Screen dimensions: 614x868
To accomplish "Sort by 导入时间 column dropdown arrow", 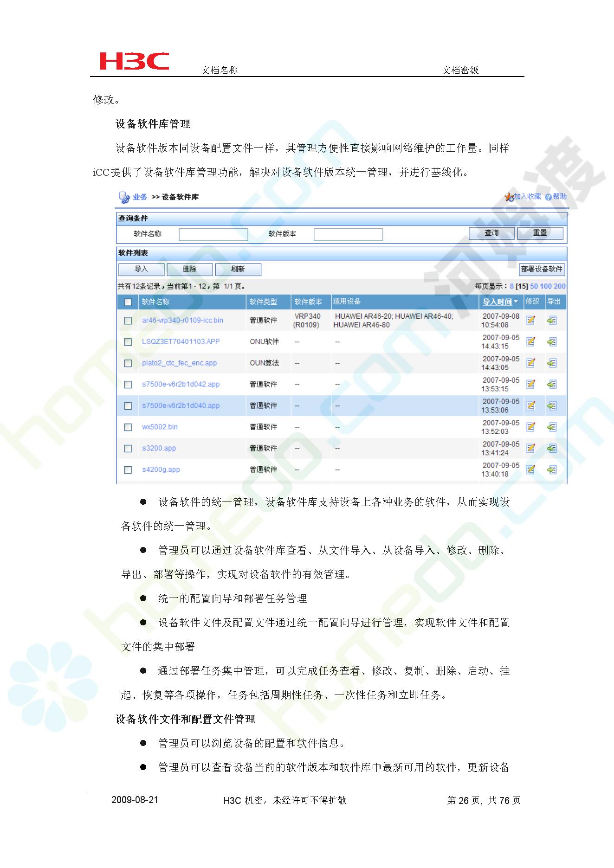I will [x=516, y=302].
